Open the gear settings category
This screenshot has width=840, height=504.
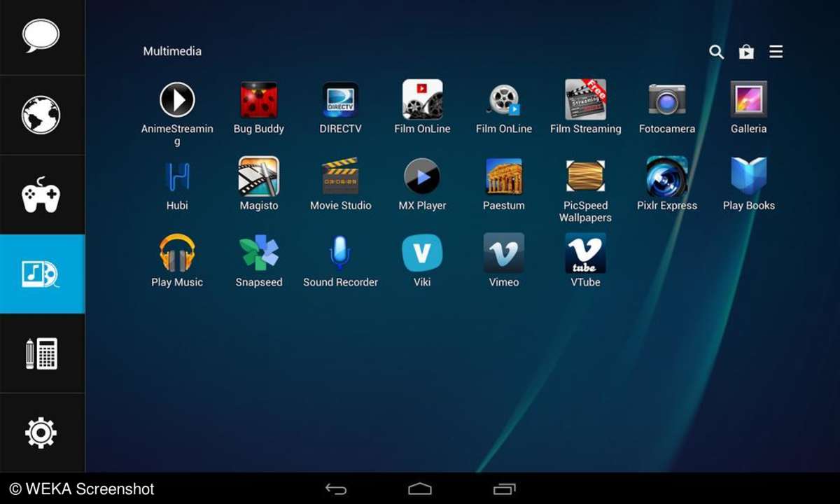click(x=42, y=433)
